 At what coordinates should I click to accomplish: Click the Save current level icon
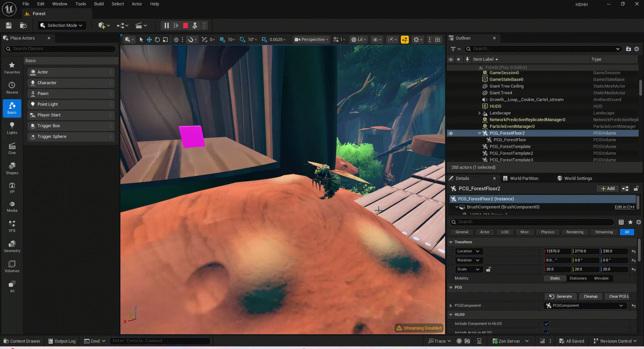9,26
